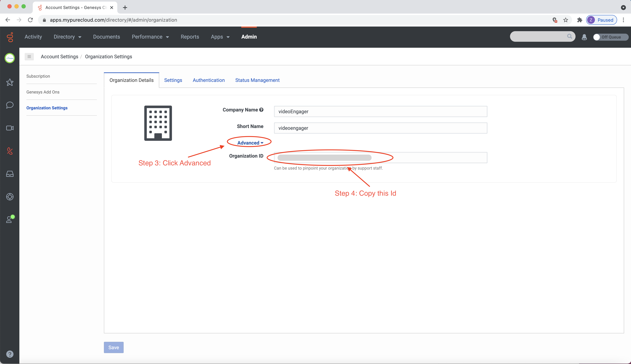Click the organization building logo image

[x=158, y=123]
